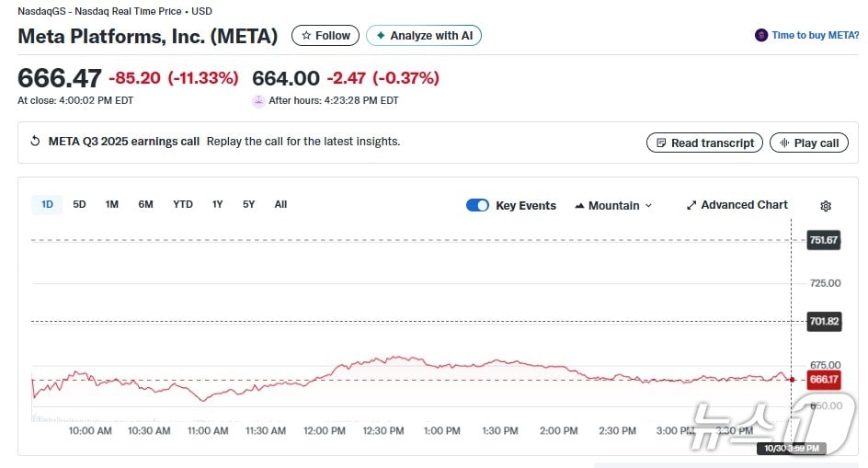Image resolution: width=868 pixels, height=468 pixels.
Task: Click the purple icon beside Time to buy META
Action: point(761,36)
